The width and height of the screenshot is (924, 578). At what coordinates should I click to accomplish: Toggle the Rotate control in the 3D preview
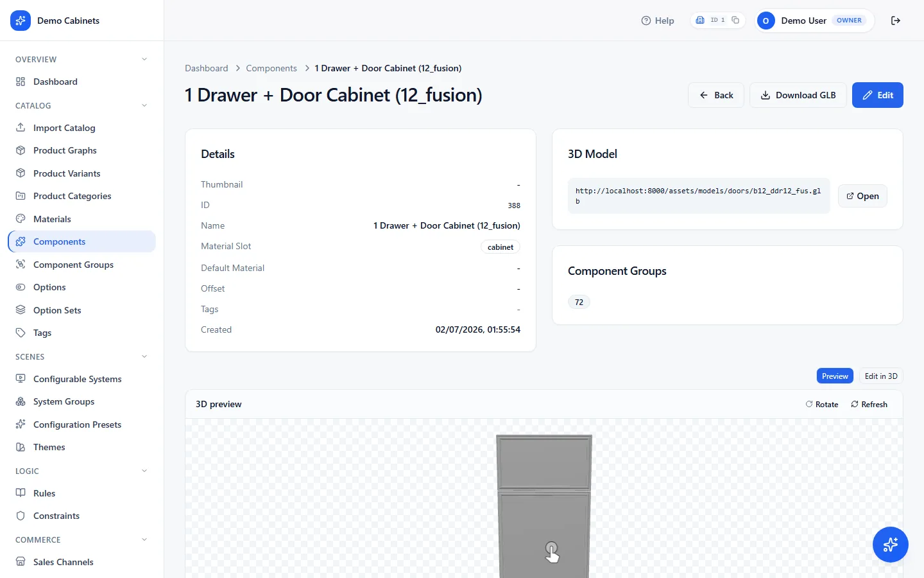point(822,404)
